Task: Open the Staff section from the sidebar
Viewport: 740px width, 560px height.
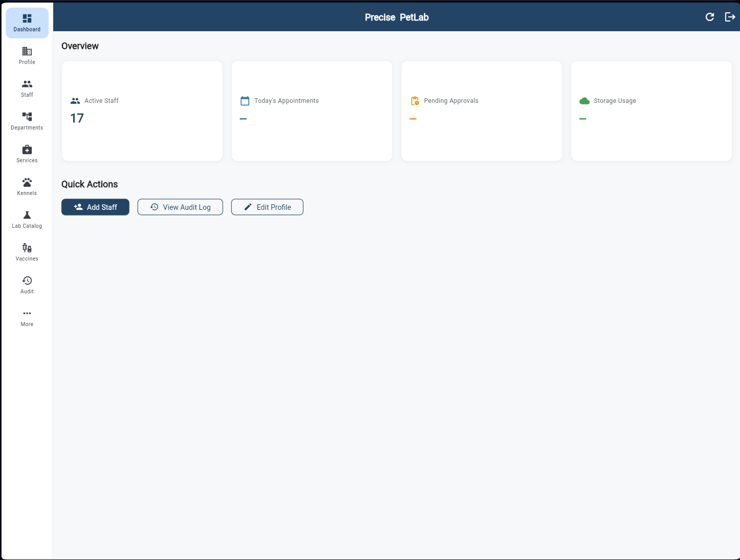Action: [x=27, y=87]
